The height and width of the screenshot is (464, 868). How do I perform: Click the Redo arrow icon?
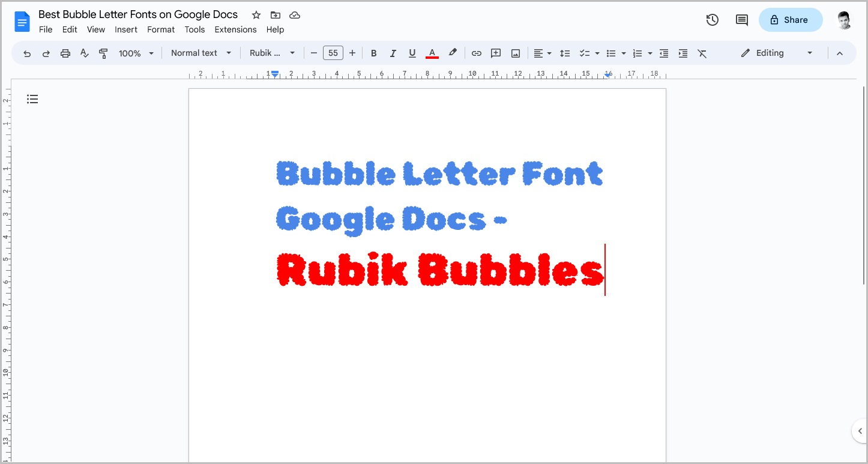(46, 53)
